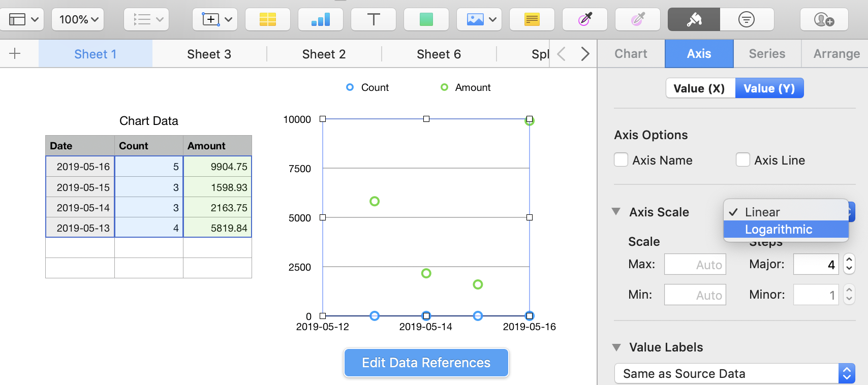This screenshot has height=385, width=868.
Task: Open the zoom level dropdown
Action: coord(78,20)
